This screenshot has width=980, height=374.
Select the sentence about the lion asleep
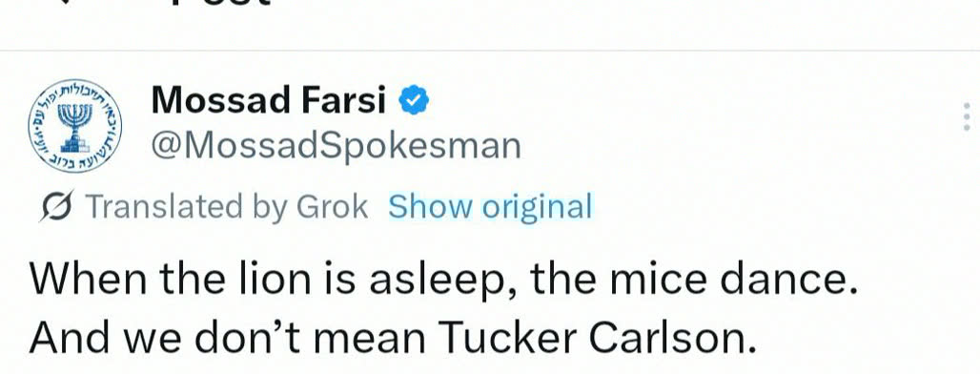coord(443,280)
